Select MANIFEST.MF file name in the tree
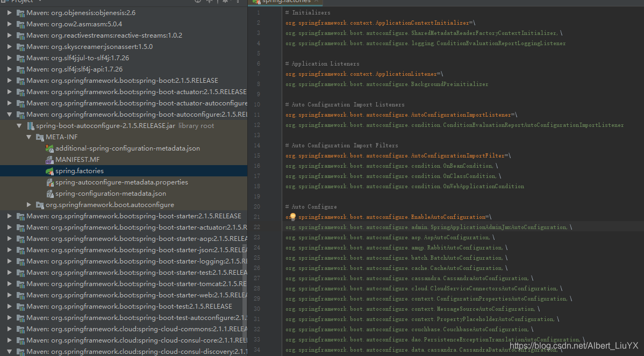The image size is (644, 356). click(77, 160)
